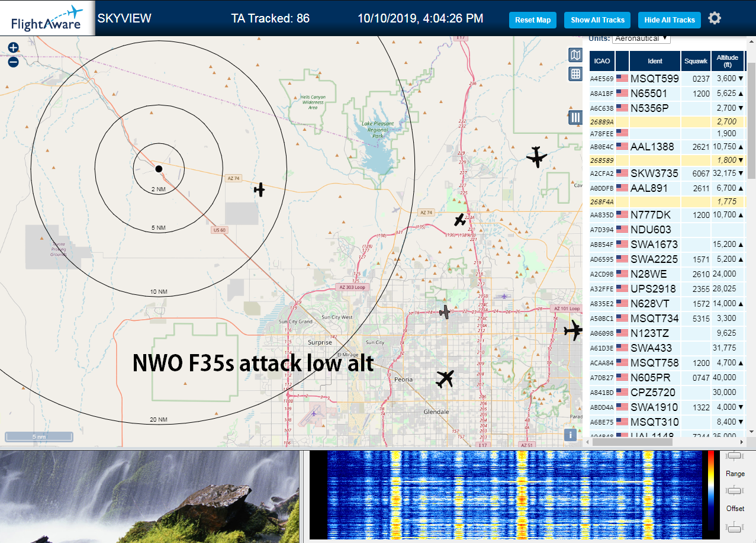
Task: Select the AAL1388 ident cell
Action: click(655, 146)
